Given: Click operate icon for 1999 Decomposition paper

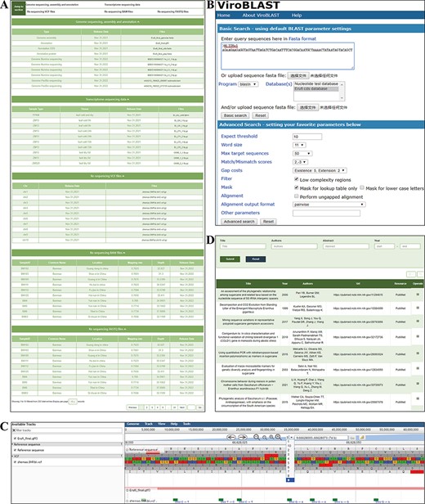Looking at the screenshot, I should (418, 308).
